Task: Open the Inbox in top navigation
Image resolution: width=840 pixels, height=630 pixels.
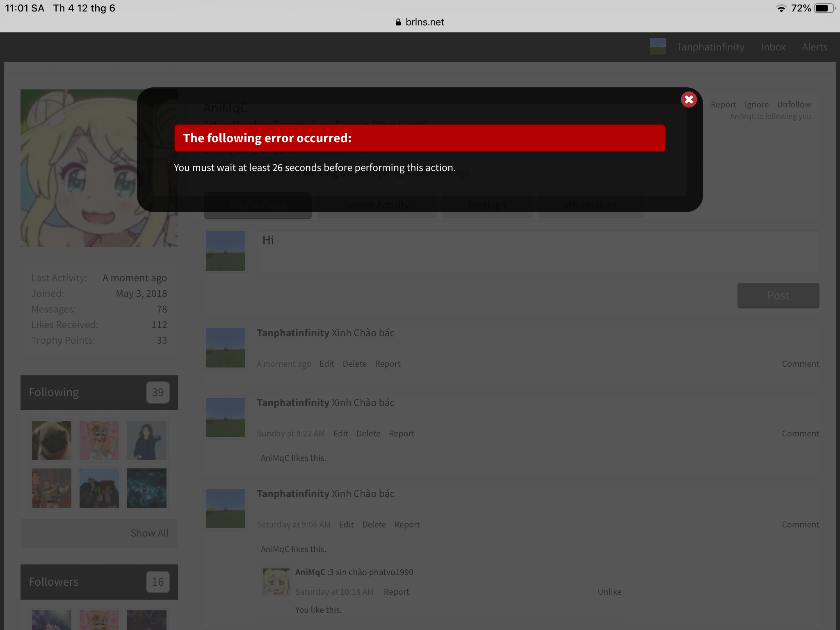Action: [773, 47]
